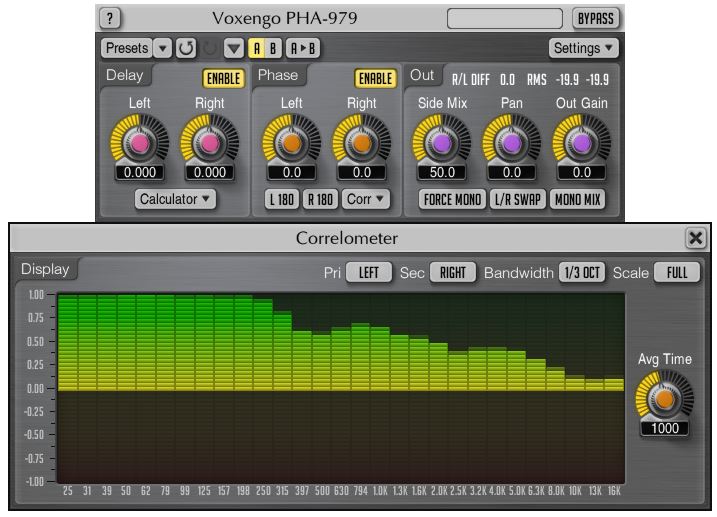Viewport: 717px width, 517px height.
Task: Select the Delay tab label
Action: tap(124, 75)
